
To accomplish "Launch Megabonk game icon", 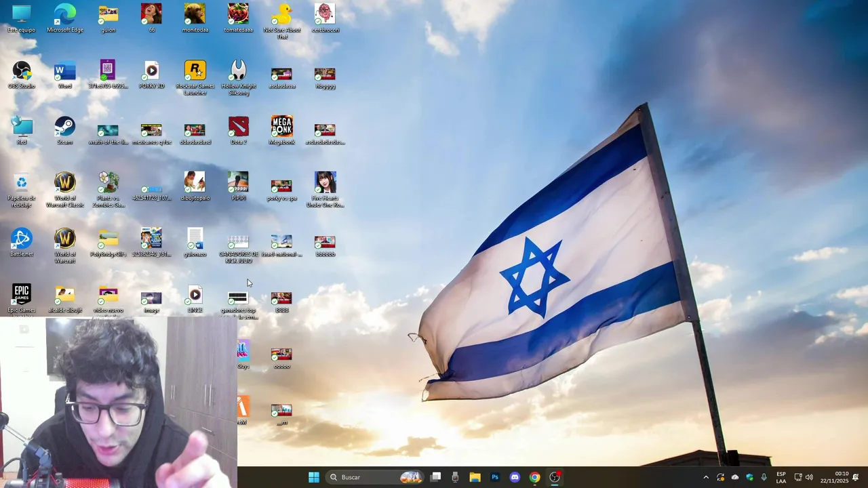I will click(281, 131).
